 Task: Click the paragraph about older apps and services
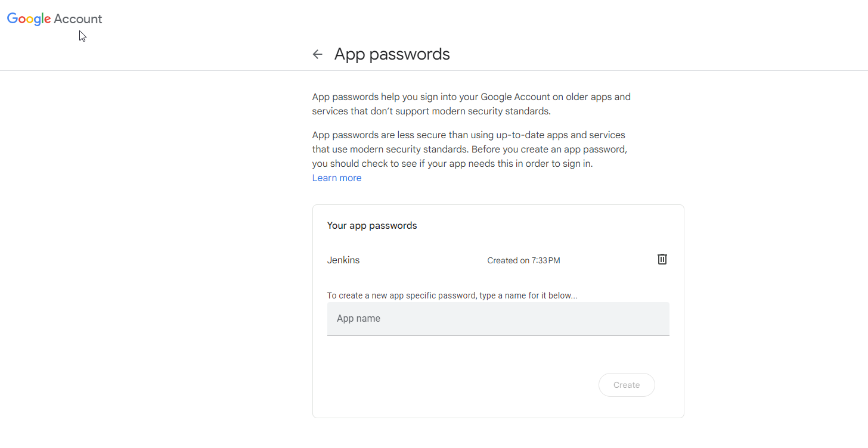[x=471, y=104]
